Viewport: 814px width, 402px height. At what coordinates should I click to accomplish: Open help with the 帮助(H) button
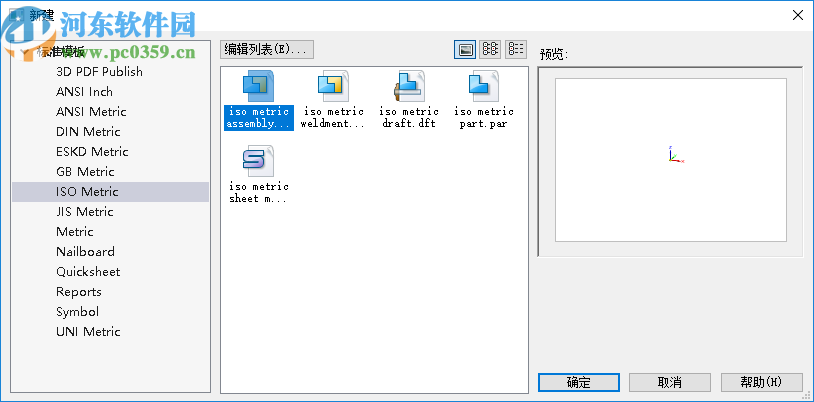tap(761, 383)
